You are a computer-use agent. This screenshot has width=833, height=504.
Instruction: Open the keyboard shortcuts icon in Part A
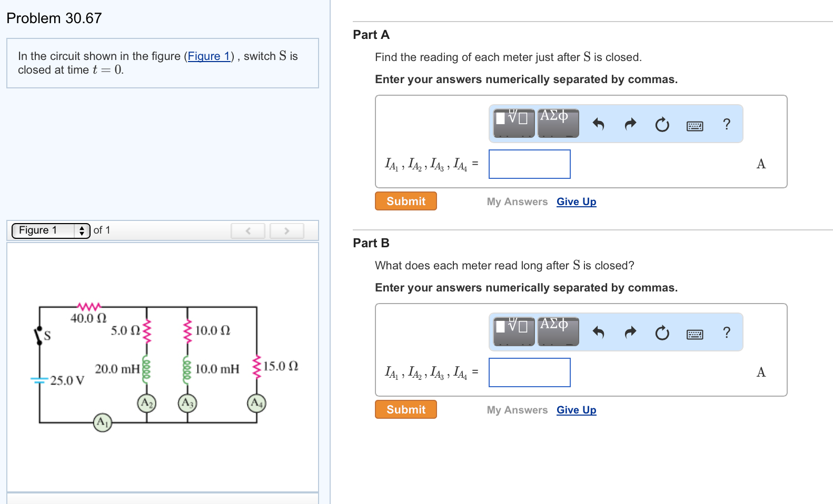(694, 125)
